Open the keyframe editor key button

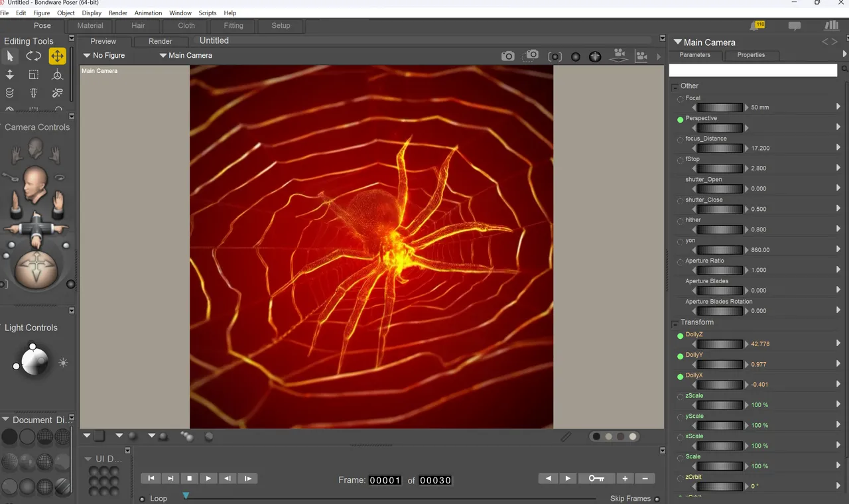click(596, 478)
